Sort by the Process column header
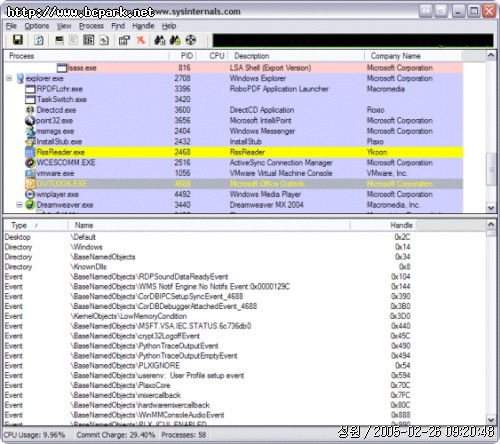The image size is (500, 444). pyautogui.click(x=87, y=56)
